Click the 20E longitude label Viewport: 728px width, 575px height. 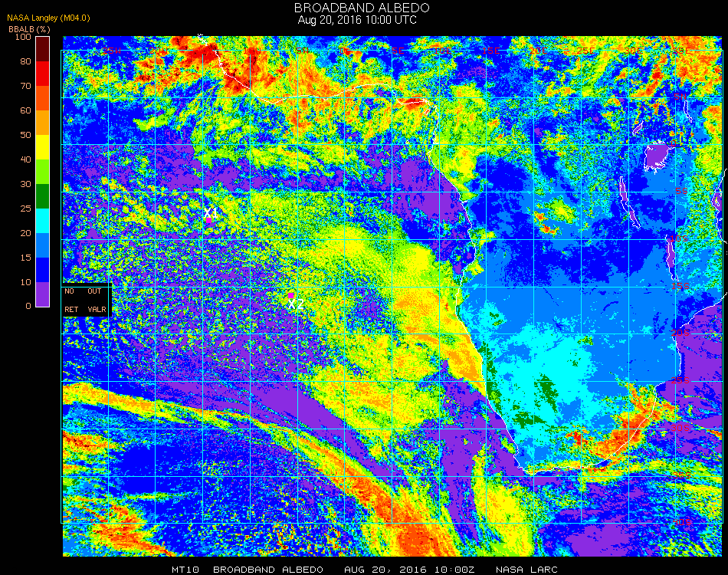click(x=538, y=50)
